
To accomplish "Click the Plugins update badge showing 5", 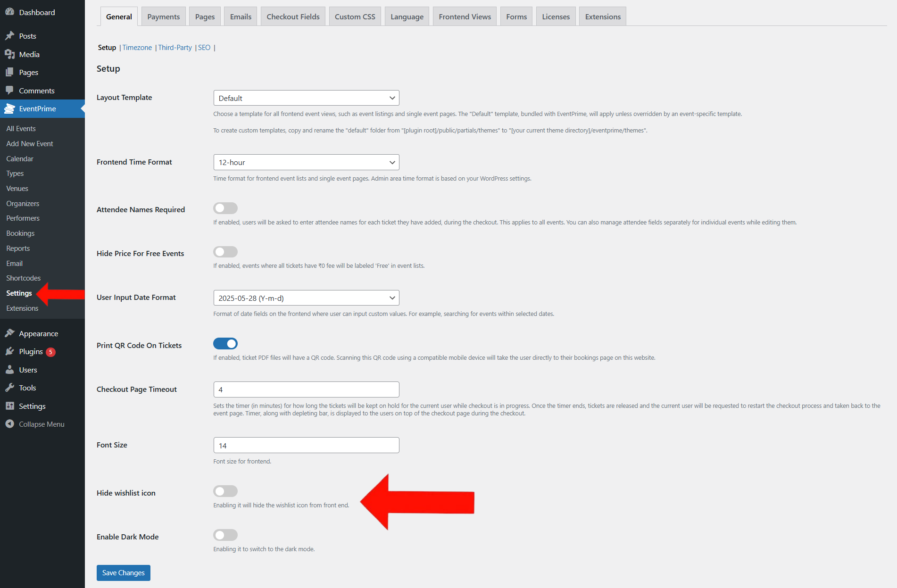I will coord(51,352).
